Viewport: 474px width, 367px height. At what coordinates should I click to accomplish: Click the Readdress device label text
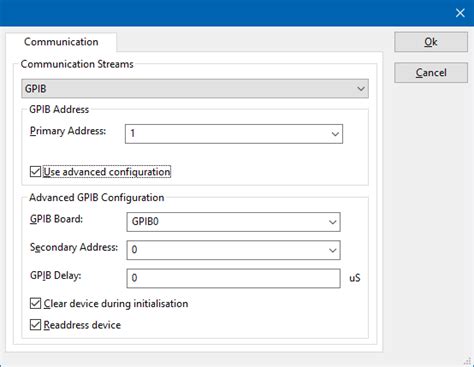tap(82, 325)
